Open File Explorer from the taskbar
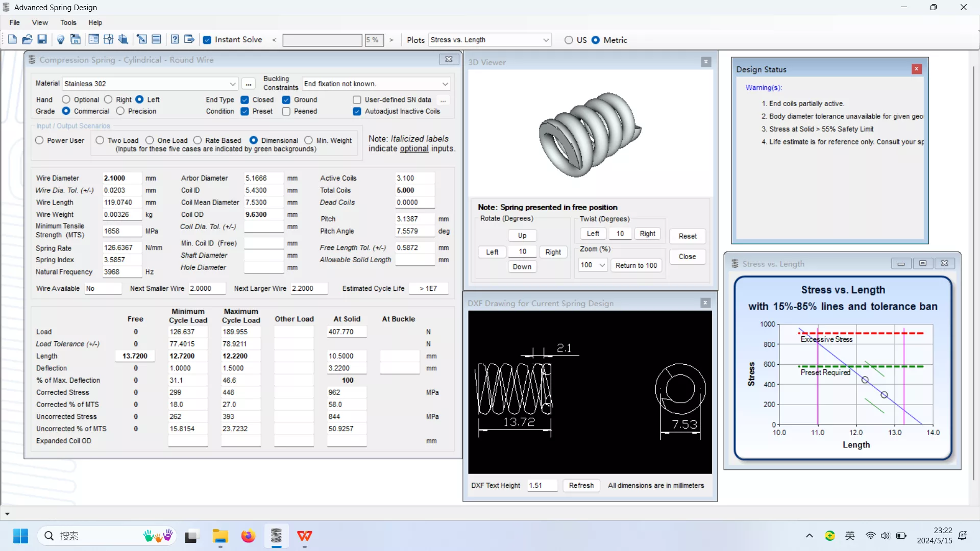980x551 pixels. pyautogui.click(x=220, y=536)
